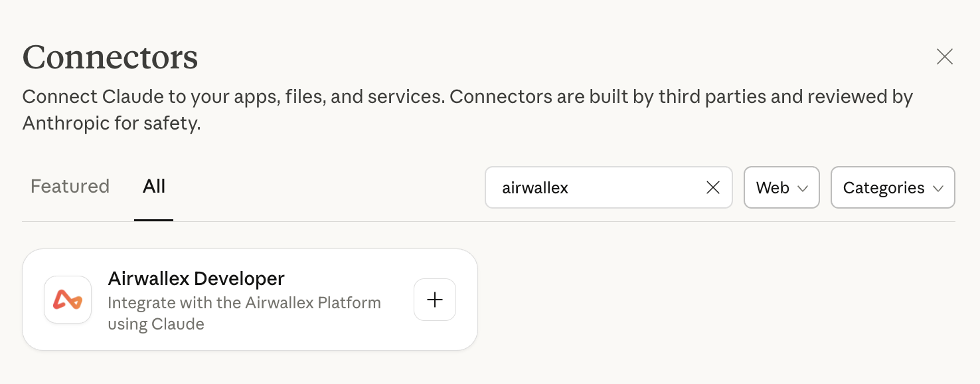980x384 pixels.
Task: Click the Web filter to change platform
Action: 781,187
